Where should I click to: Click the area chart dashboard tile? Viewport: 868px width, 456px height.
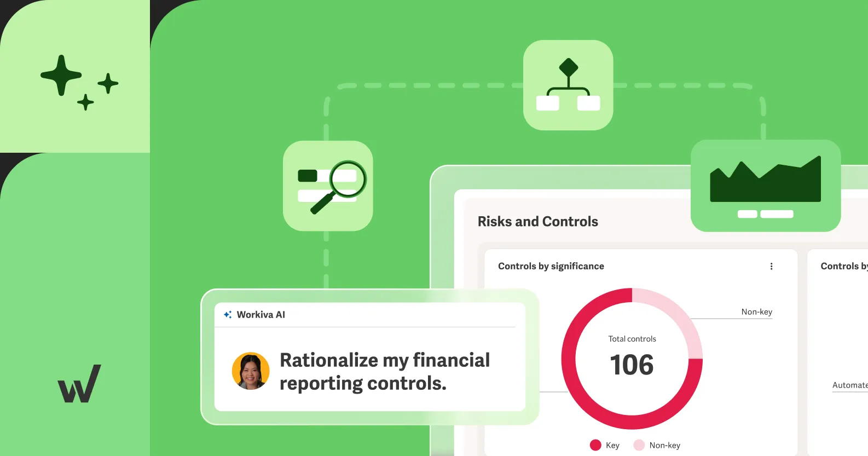pos(766,186)
